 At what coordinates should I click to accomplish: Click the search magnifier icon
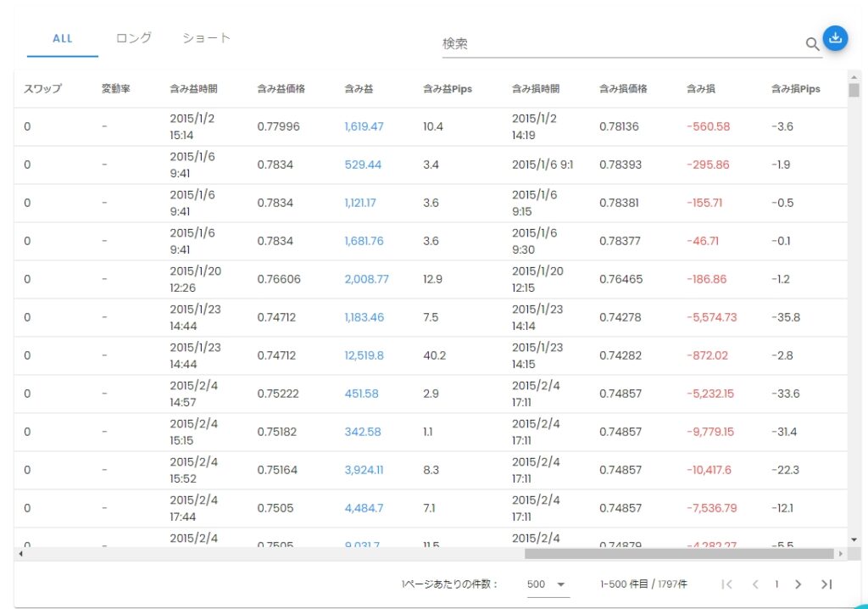(x=812, y=44)
